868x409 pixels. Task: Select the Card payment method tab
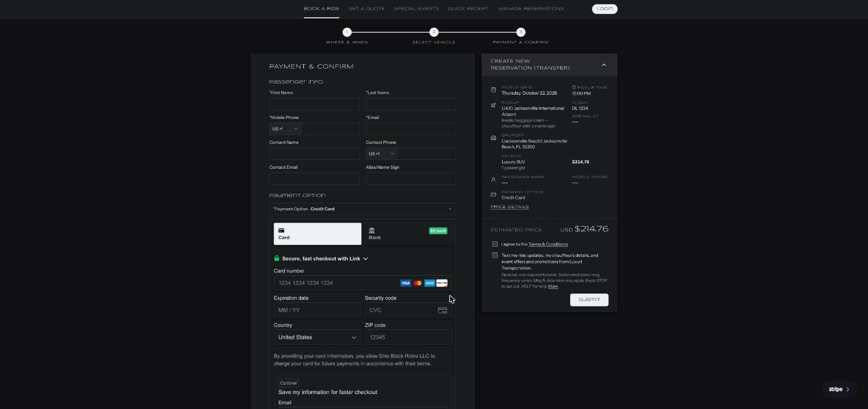tap(318, 234)
